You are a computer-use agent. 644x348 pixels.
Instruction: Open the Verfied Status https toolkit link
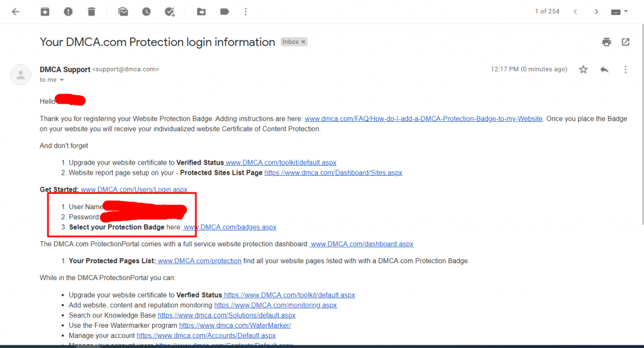pos(289,295)
